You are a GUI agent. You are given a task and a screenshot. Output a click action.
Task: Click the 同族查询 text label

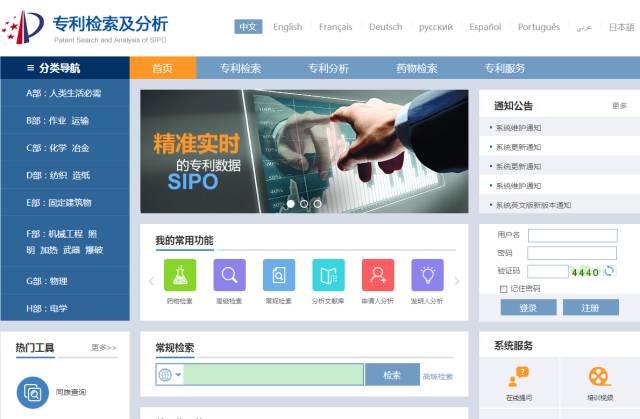click(71, 392)
